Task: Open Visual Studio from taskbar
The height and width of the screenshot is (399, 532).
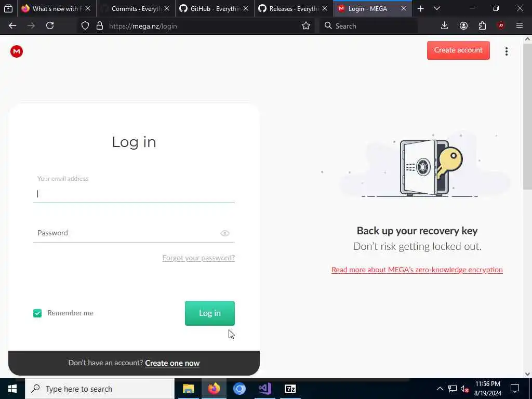Action: [x=264, y=389]
